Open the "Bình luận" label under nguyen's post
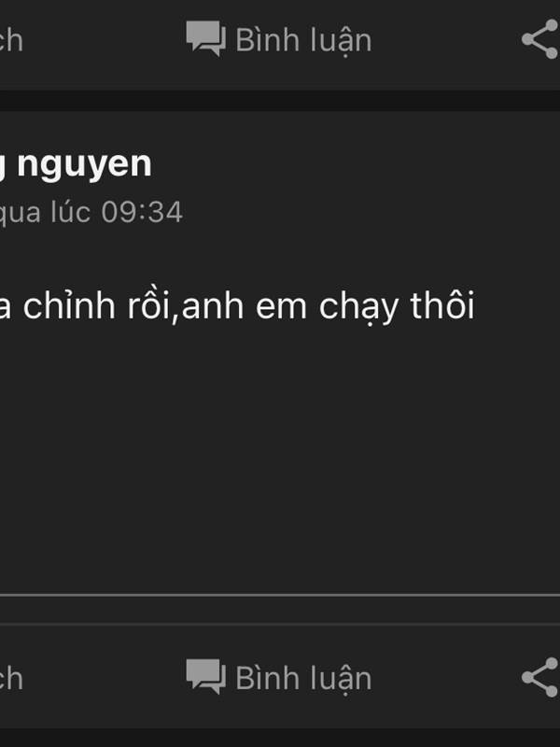560x747 pixels. [303, 679]
